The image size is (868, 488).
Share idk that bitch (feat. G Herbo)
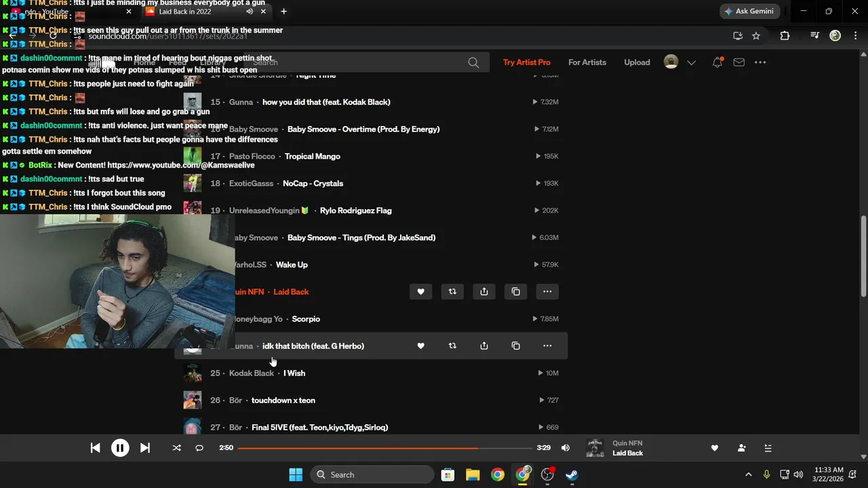click(484, 346)
